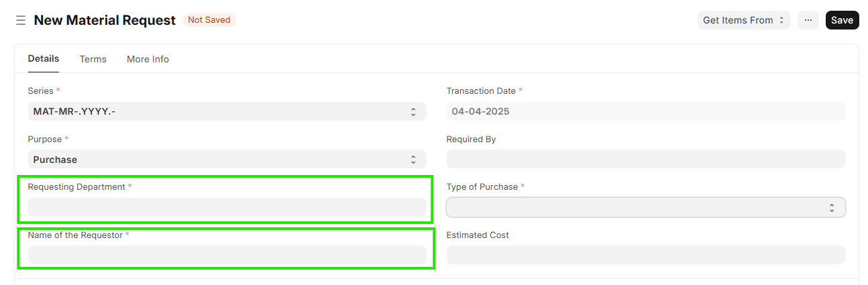Open the Series select box
This screenshot has height=285, width=868.
coord(227,111)
